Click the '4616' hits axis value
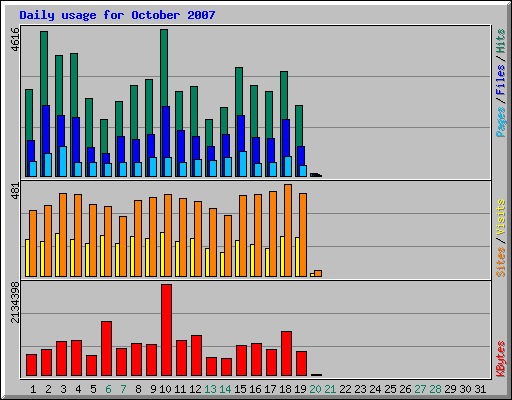 coord(15,39)
